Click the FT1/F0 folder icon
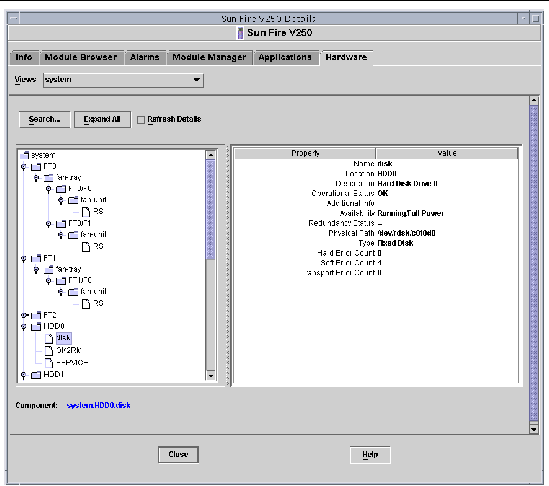Image resolution: width=549 pixels, height=486 pixels. [61, 280]
